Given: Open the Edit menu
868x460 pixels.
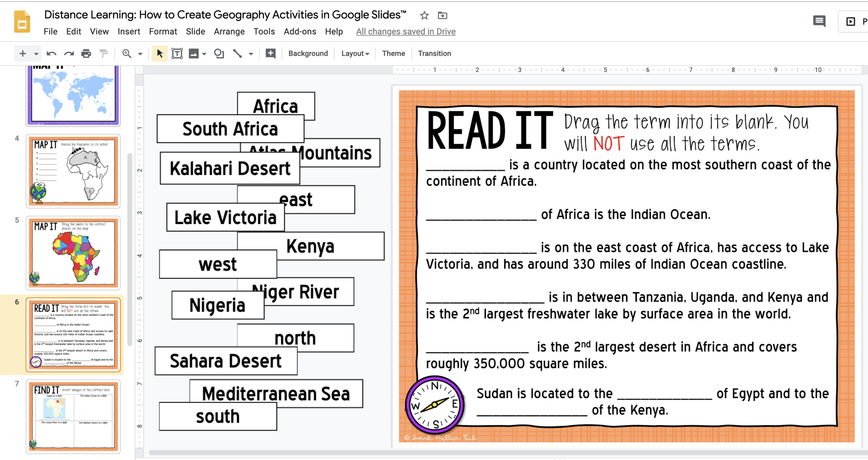Looking at the screenshot, I should [74, 32].
